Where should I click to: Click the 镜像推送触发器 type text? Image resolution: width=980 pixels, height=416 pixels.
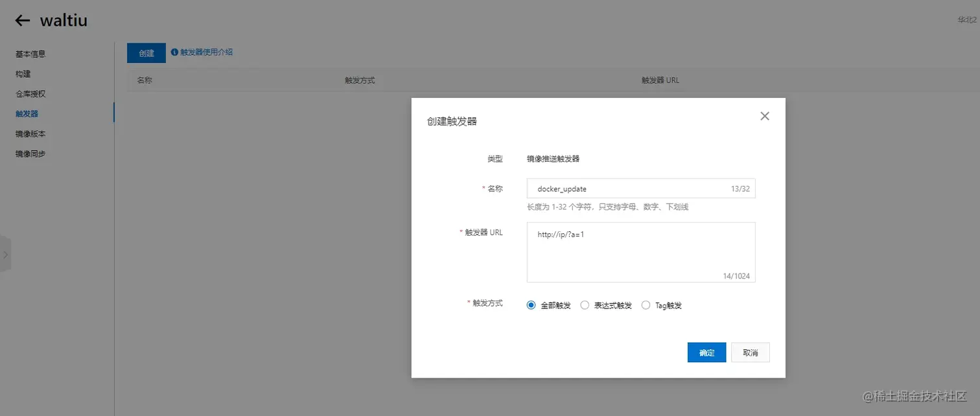(x=553, y=159)
